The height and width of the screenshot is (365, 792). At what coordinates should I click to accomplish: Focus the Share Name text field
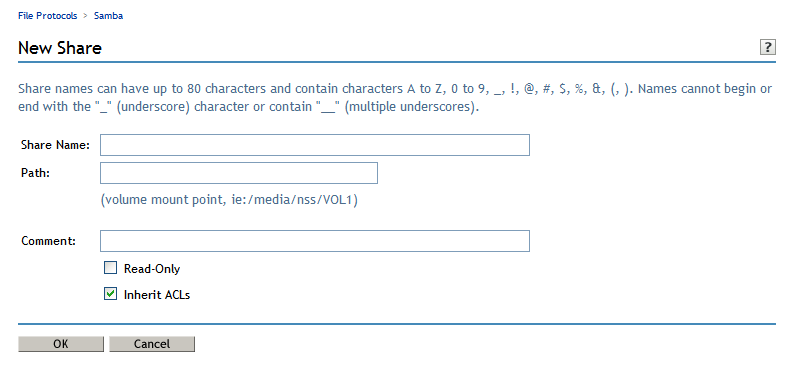coord(315,145)
